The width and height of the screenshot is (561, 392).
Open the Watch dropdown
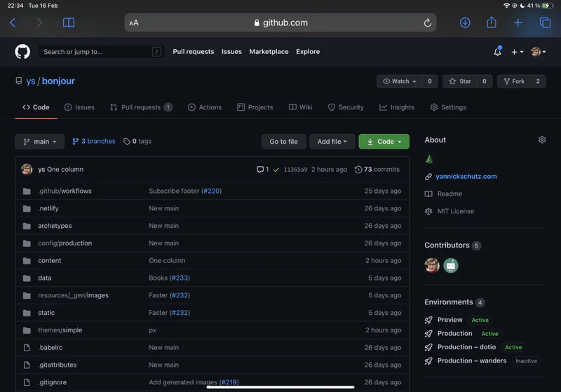tap(399, 81)
